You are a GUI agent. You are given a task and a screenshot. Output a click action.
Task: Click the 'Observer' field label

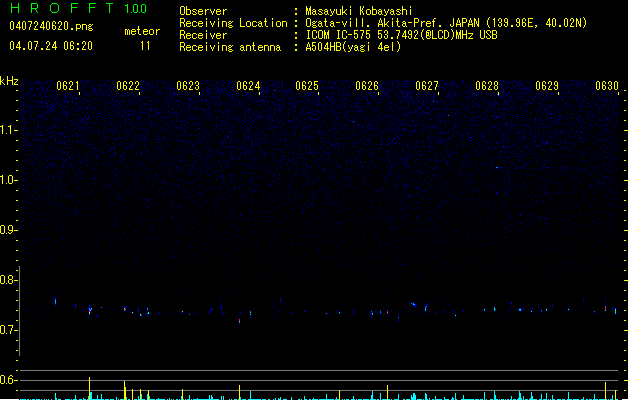click(x=203, y=11)
